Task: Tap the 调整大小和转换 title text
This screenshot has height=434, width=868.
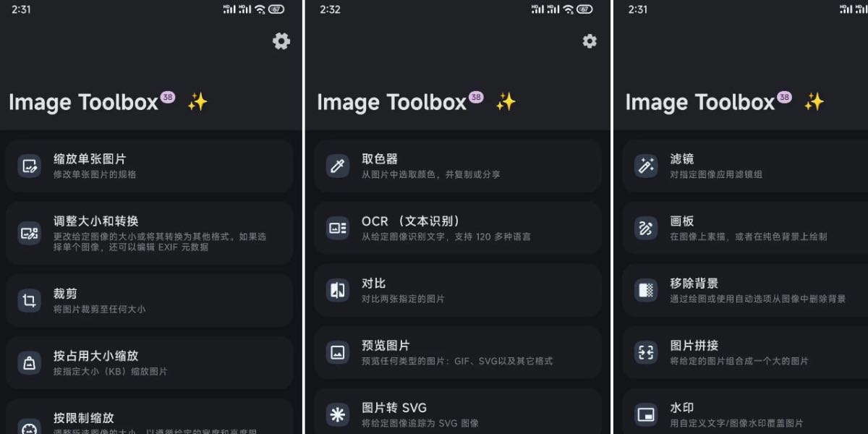Action: pyautogui.click(x=96, y=221)
